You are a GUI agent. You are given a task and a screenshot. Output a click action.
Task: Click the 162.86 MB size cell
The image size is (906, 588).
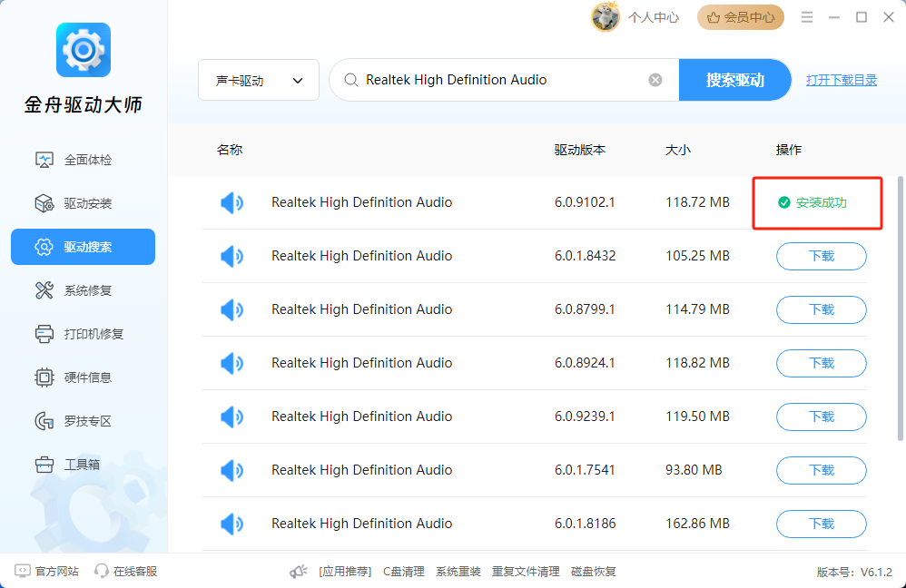tap(697, 524)
